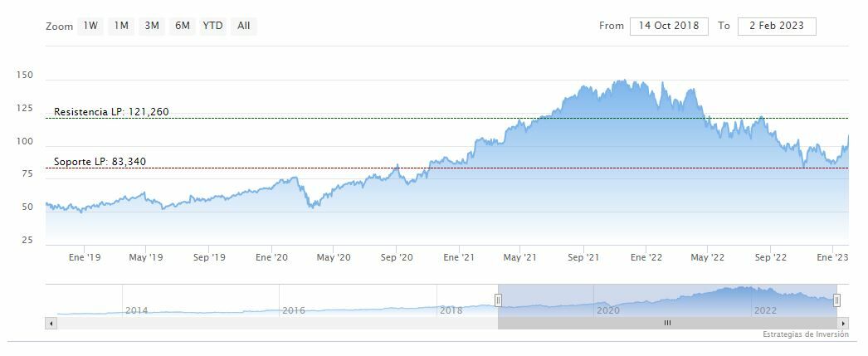The image size is (868, 356).
Task: Set zoom to 6M
Action: tap(183, 26)
